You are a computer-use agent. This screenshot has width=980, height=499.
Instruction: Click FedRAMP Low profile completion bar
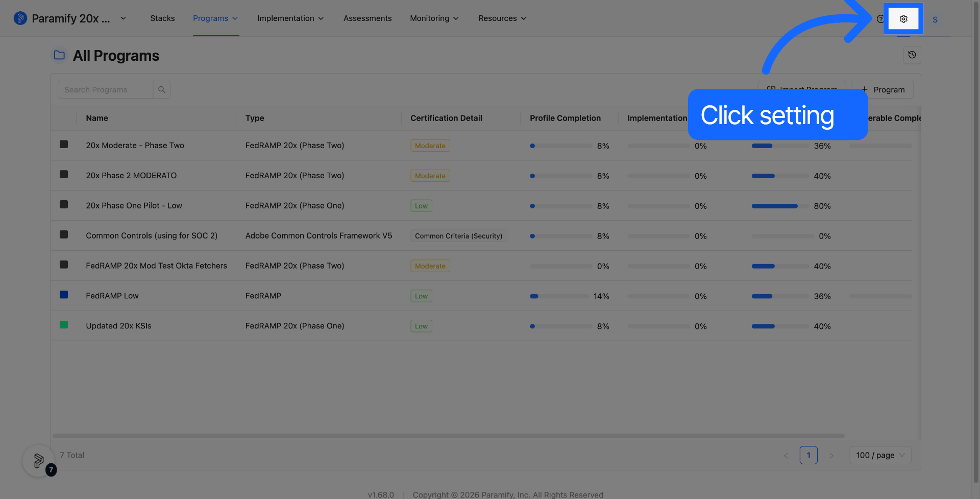pyautogui.click(x=559, y=296)
